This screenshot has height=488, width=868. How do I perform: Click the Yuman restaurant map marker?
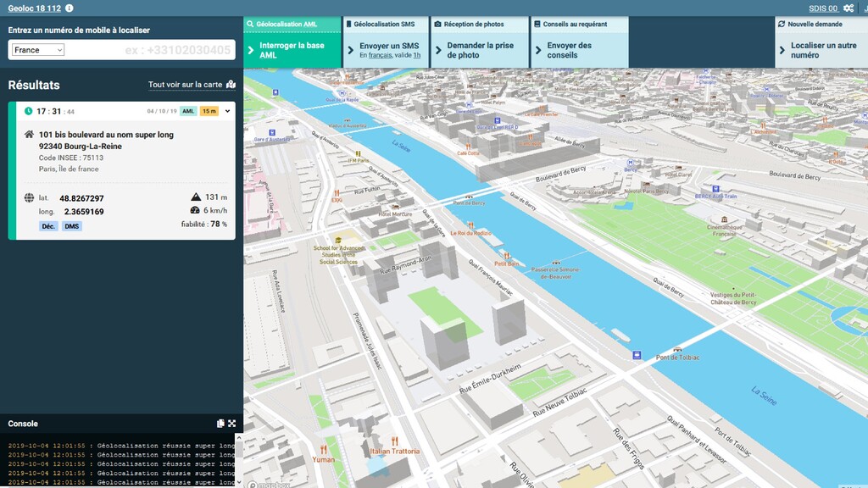pyautogui.click(x=323, y=450)
